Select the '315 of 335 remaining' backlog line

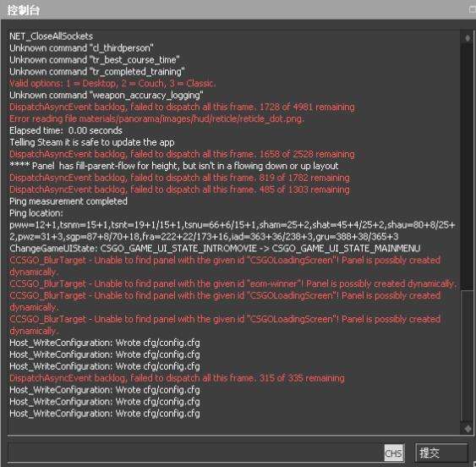point(177,378)
